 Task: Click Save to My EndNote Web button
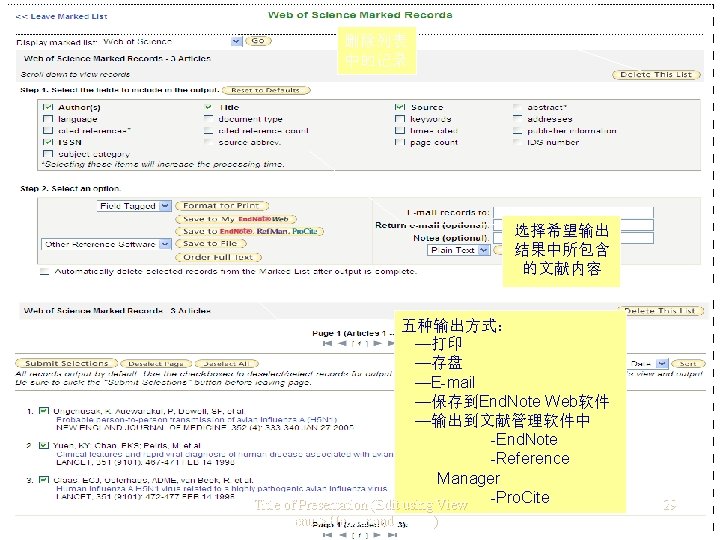click(x=236, y=219)
